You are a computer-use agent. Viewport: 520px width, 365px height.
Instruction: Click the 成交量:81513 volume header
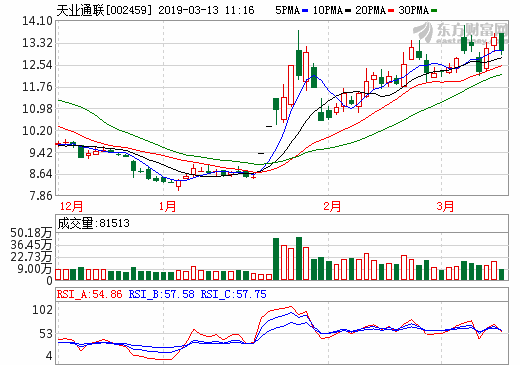click(93, 223)
